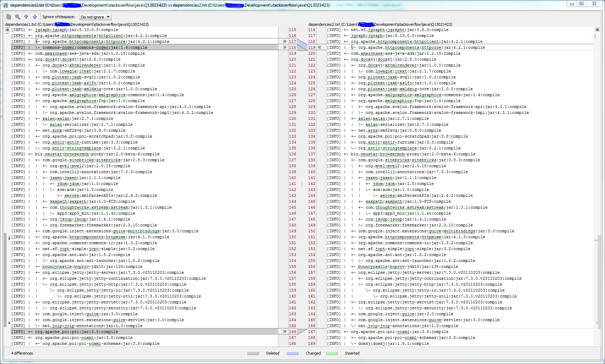Select right pane xstream:jar:1.3.1 line

pos(460,207)
